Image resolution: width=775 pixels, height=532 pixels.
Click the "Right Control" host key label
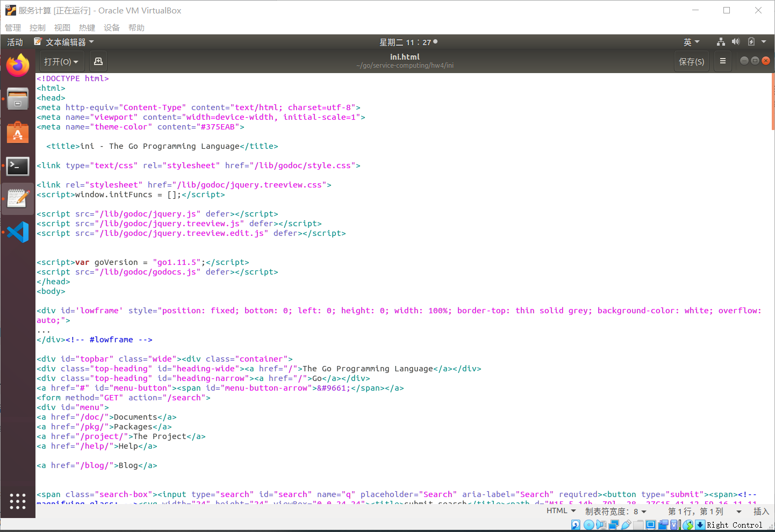[x=735, y=525]
